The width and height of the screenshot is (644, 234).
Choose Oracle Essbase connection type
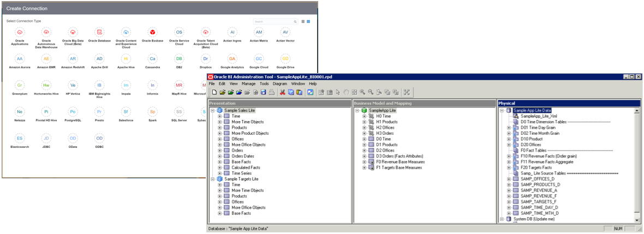[x=152, y=32]
